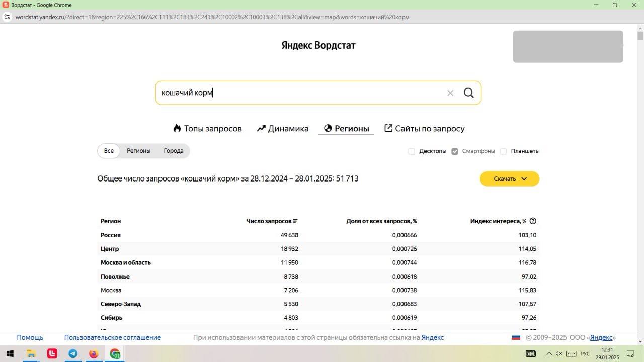Expand the Скачать download dropdown
Screen dimensions: 644x362
(509, 179)
